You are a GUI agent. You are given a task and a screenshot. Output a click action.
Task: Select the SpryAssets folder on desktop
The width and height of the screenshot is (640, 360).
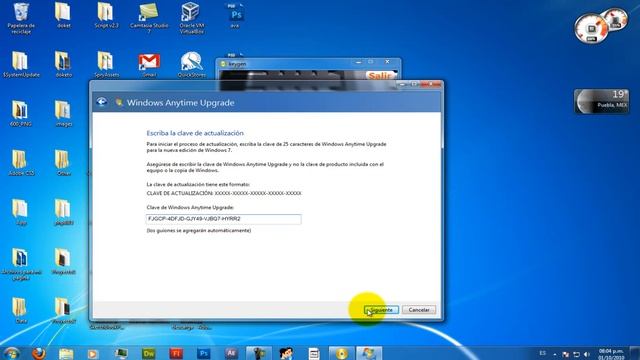pyautogui.click(x=106, y=64)
